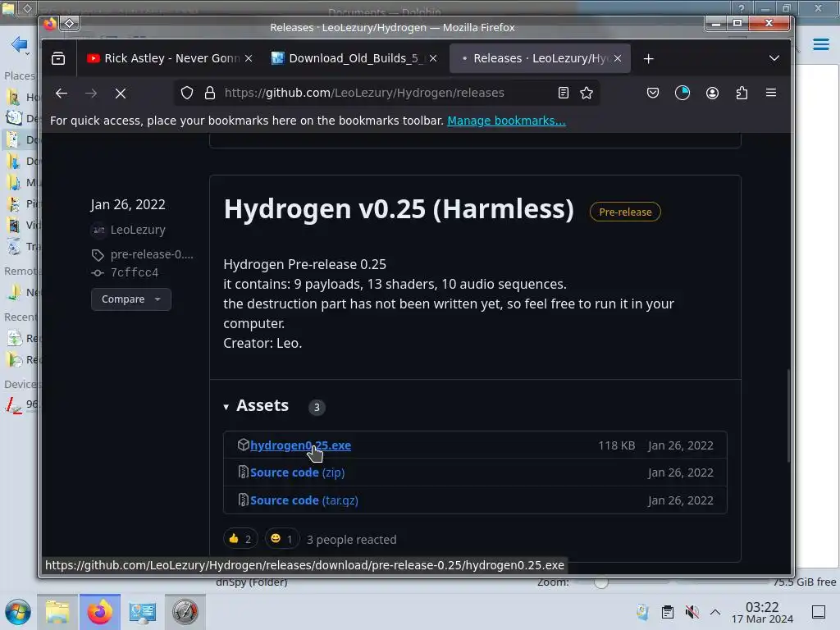
Task: Open Extensions puzzle-piece icon
Action: click(742, 93)
